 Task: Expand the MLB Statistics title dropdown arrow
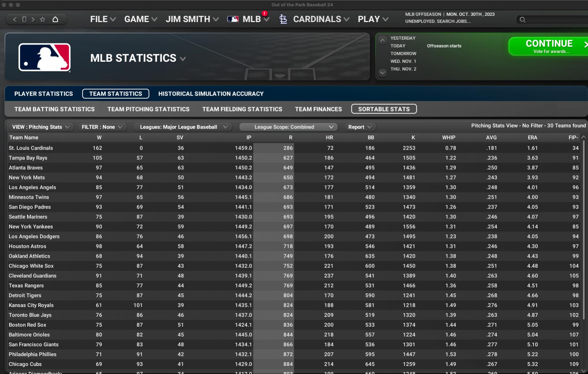[183, 59]
